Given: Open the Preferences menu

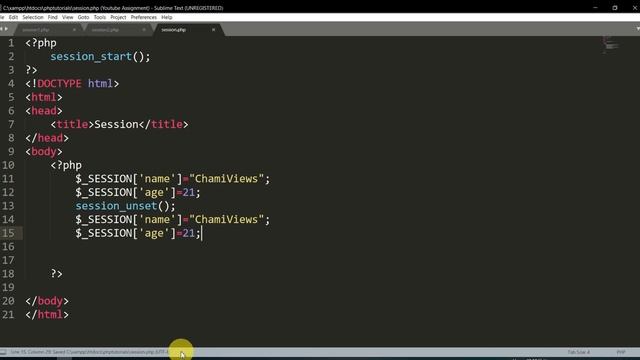Looking at the screenshot, I should (x=143, y=17).
